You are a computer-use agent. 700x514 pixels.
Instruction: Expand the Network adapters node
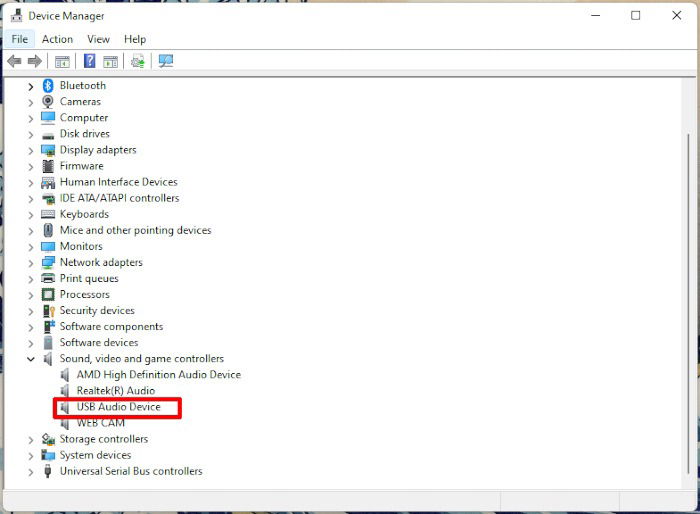pos(30,263)
